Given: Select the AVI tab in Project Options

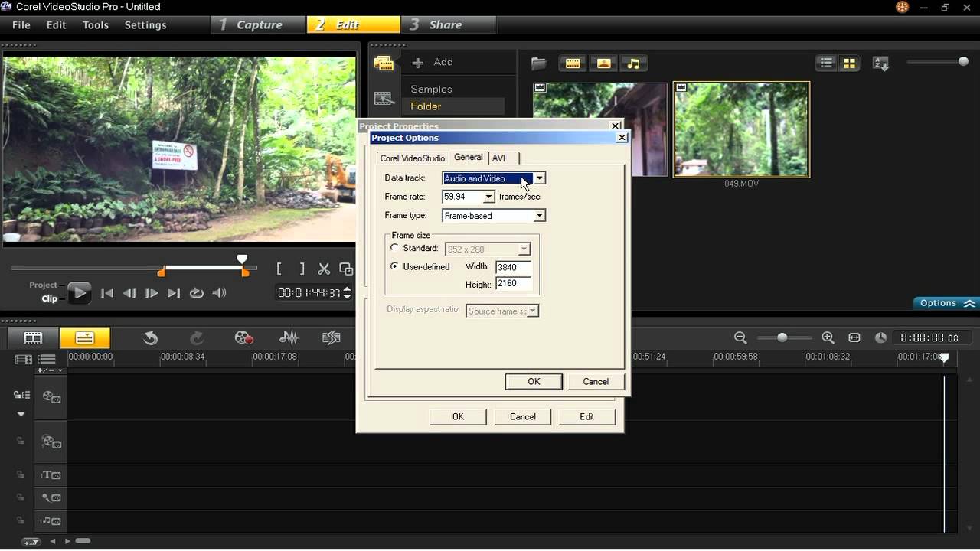Looking at the screenshot, I should pyautogui.click(x=498, y=158).
